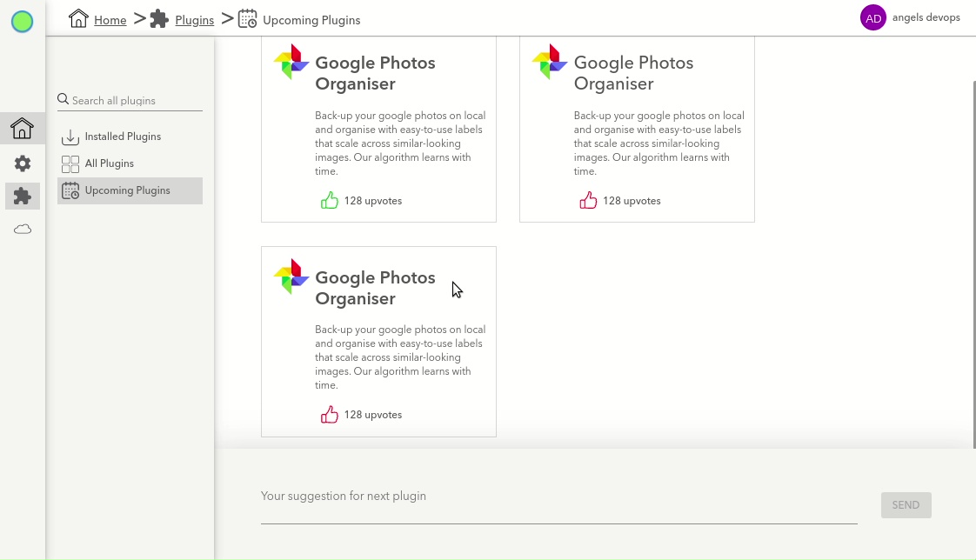Open the cloud icon in the sidebar

23,230
